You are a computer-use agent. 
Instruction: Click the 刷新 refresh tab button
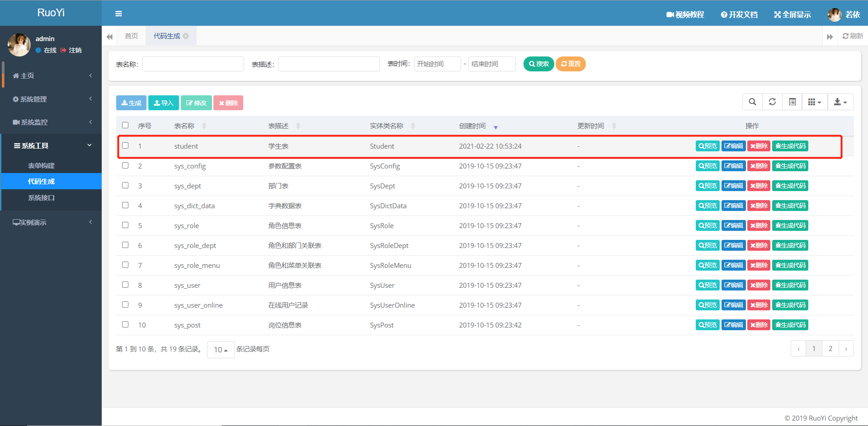tap(853, 36)
